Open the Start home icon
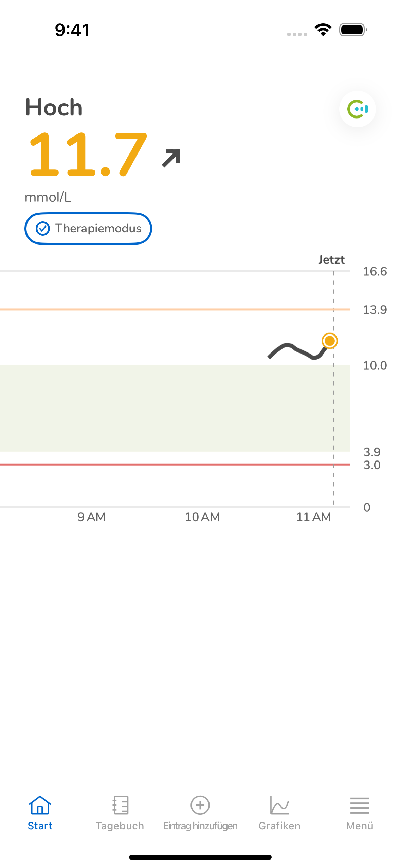Viewport: 400px width, 868px height. [x=40, y=805]
